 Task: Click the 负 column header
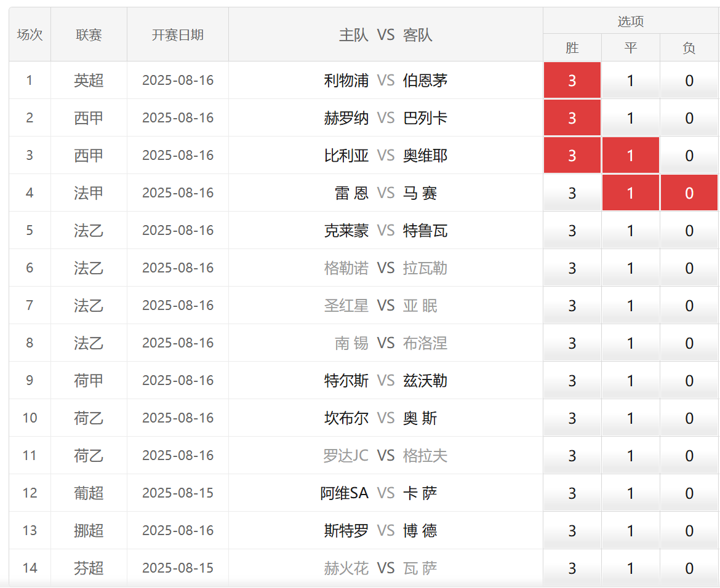[x=689, y=47]
